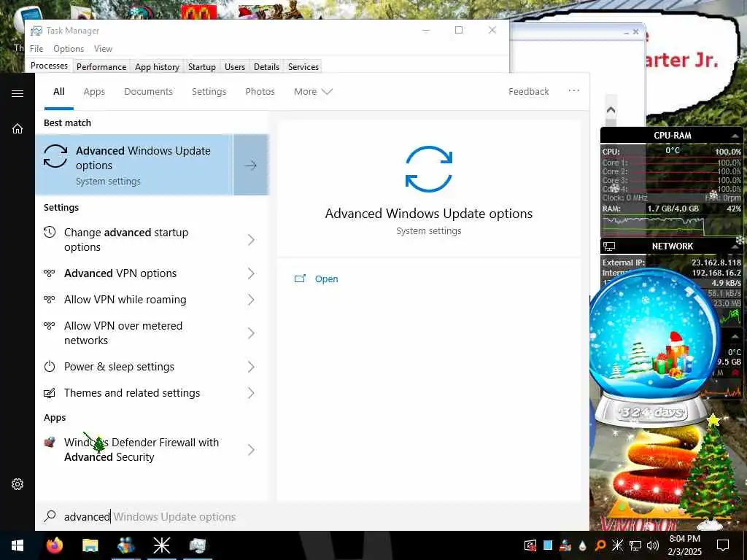The height and width of the screenshot is (560, 747).
Task: Expand the Advanced VPN options chevron
Action: (x=251, y=273)
